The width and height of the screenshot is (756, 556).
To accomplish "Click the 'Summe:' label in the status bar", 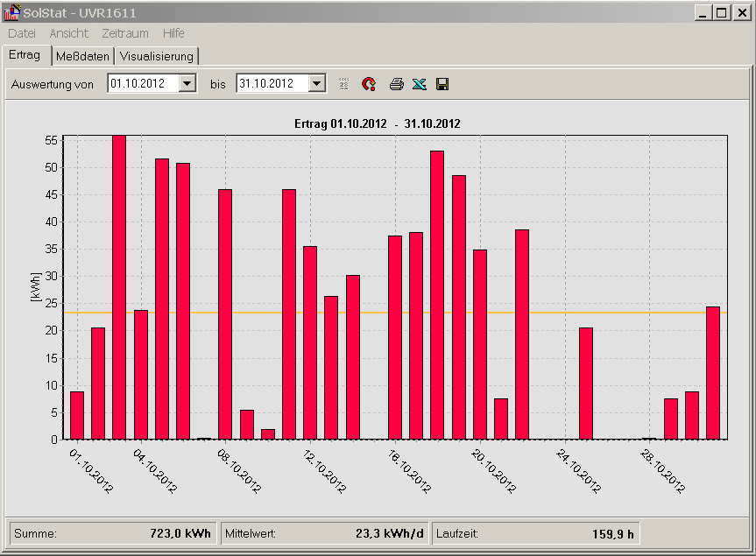I will coord(35,534).
